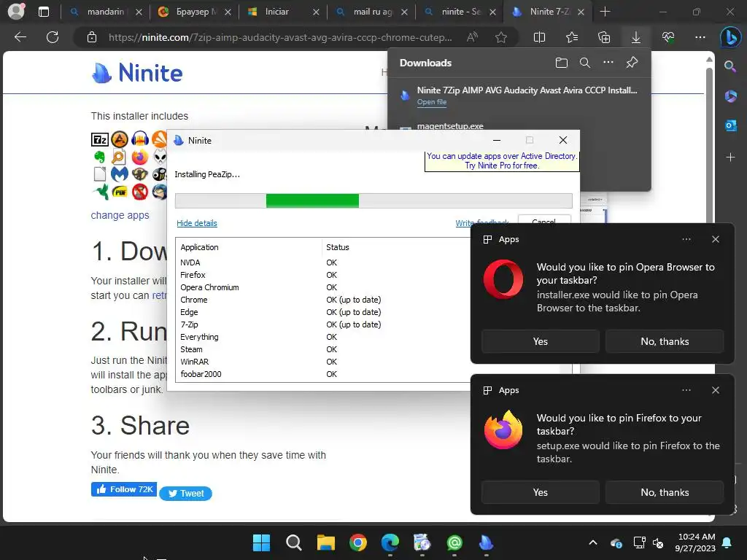Viewport: 747px width, 560px height.
Task: Click the Tweet button
Action: click(x=186, y=494)
